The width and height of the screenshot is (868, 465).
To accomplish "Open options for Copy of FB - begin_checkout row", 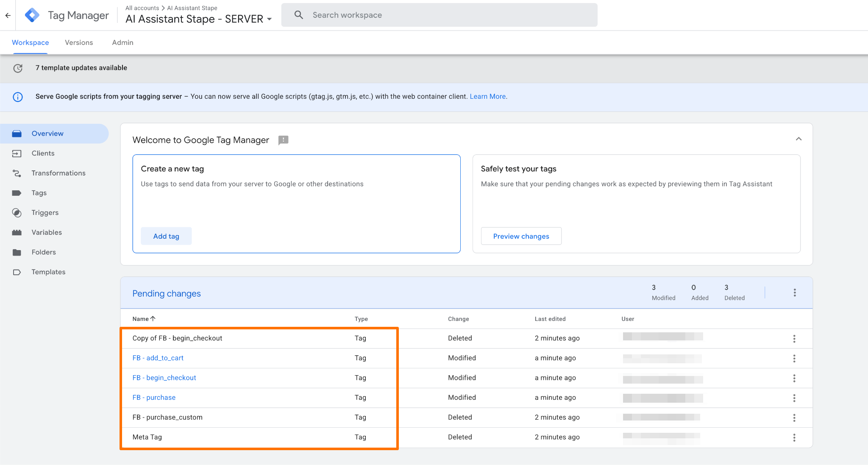I will 794,338.
